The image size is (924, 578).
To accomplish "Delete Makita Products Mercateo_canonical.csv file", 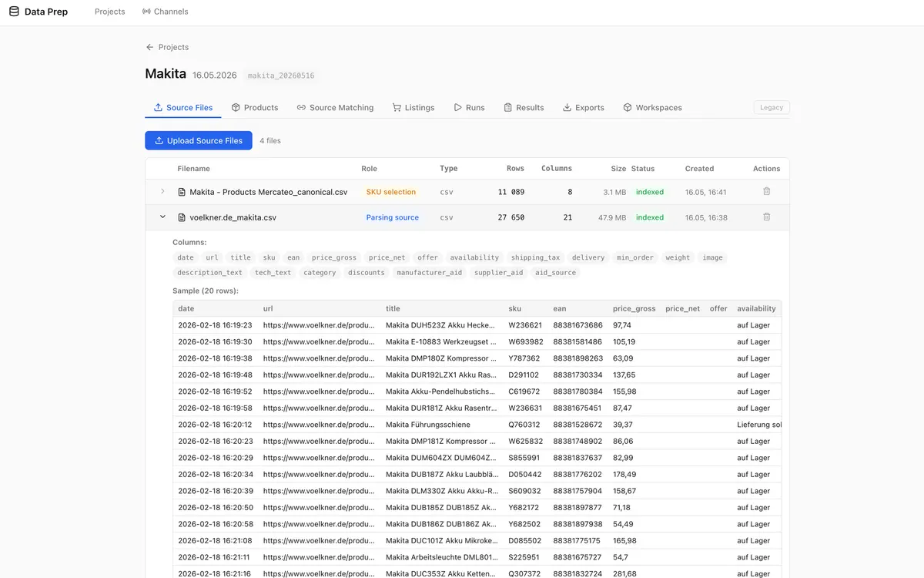I will click(766, 192).
